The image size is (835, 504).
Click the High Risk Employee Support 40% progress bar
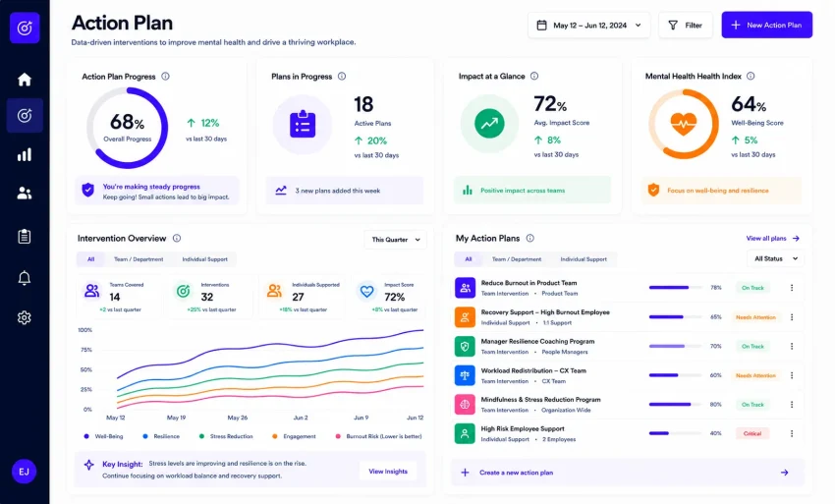click(x=674, y=433)
